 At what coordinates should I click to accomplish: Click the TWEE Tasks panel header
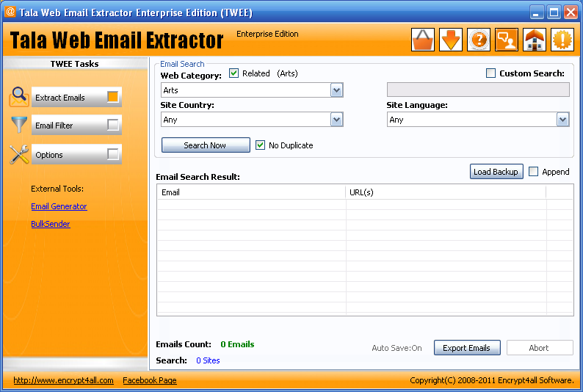pyautogui.click(x=75, y=64)
